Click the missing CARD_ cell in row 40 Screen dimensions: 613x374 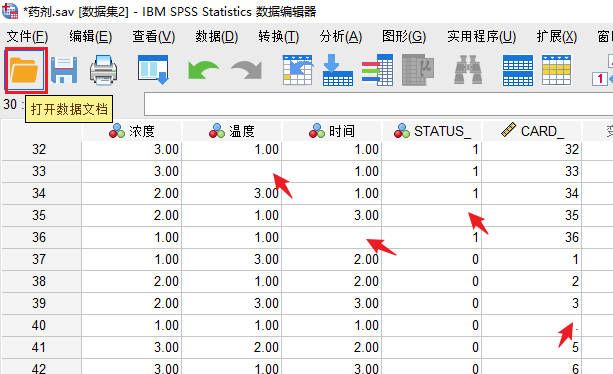532,325
